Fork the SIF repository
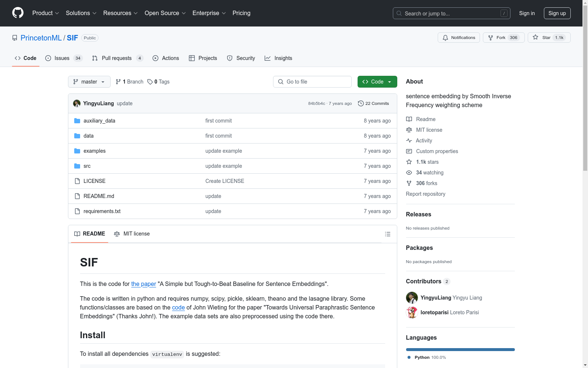The image size is (588, 368). (x=503, y=38)
